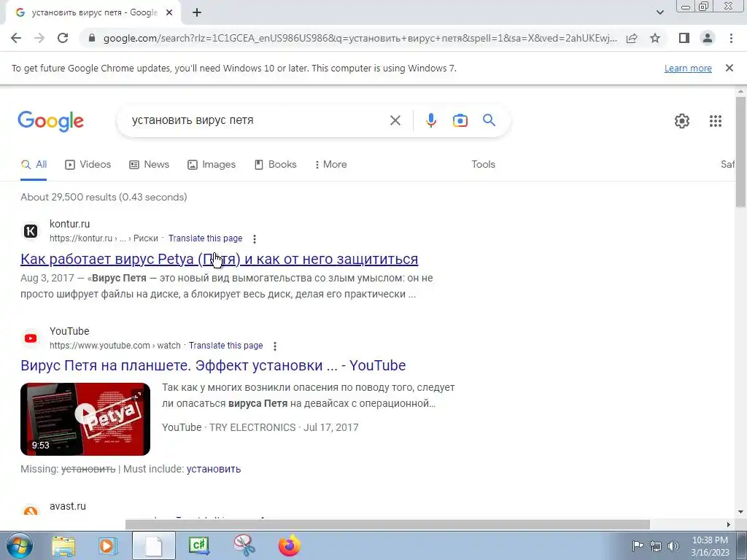Image resolution: width=747 pixels, height=560 pixels.
Task: Launch Firefox from the taskbar
Action: [x=289, y=545]
